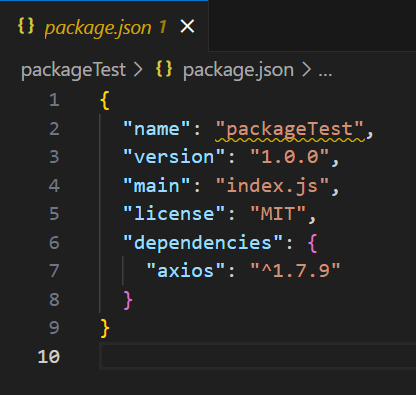Click line number 10 in the gutter
This screenshot has width=416, height=395.
click(x=49, y=357)
